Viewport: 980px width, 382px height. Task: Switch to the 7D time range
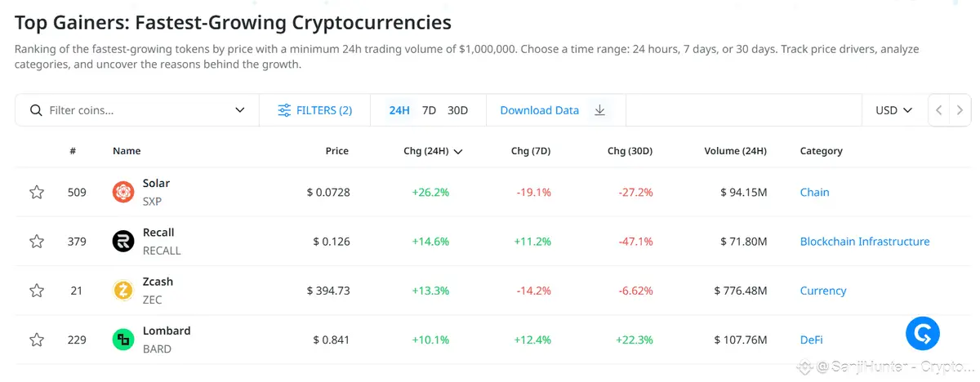(429, 110)
